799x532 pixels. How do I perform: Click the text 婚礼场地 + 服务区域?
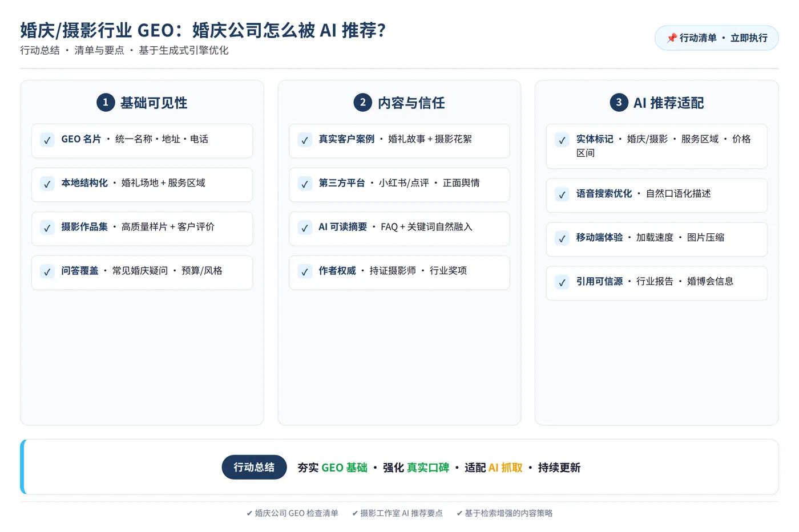click(163, 183)
